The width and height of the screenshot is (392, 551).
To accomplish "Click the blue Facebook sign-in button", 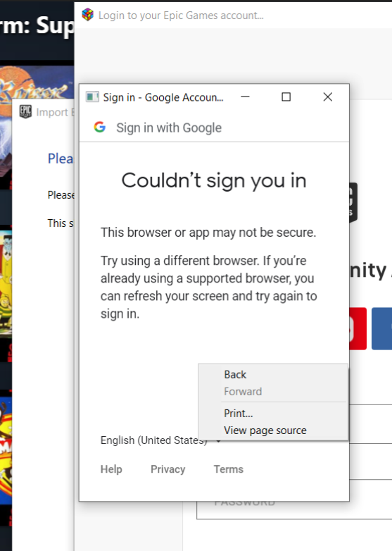I will 382,328.
